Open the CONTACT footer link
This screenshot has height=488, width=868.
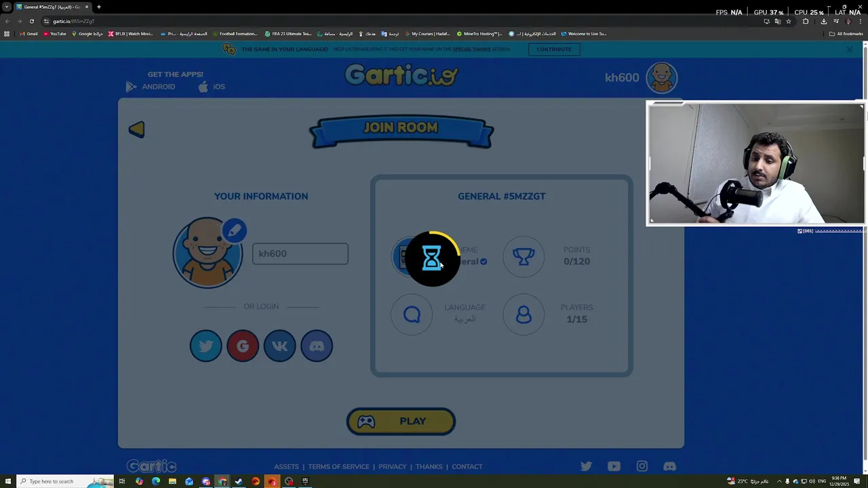[467, 466]
